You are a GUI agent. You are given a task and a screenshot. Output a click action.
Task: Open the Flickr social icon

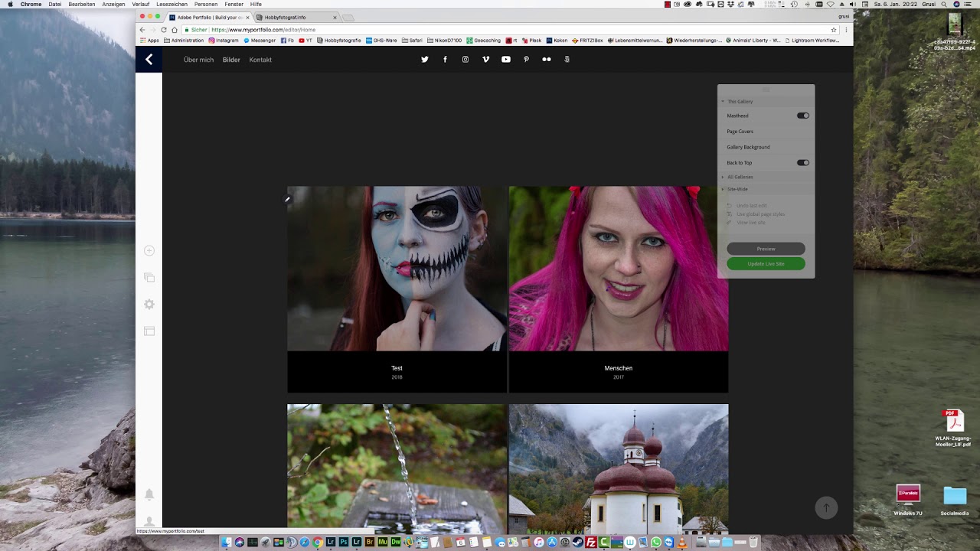tap(547, 60)
